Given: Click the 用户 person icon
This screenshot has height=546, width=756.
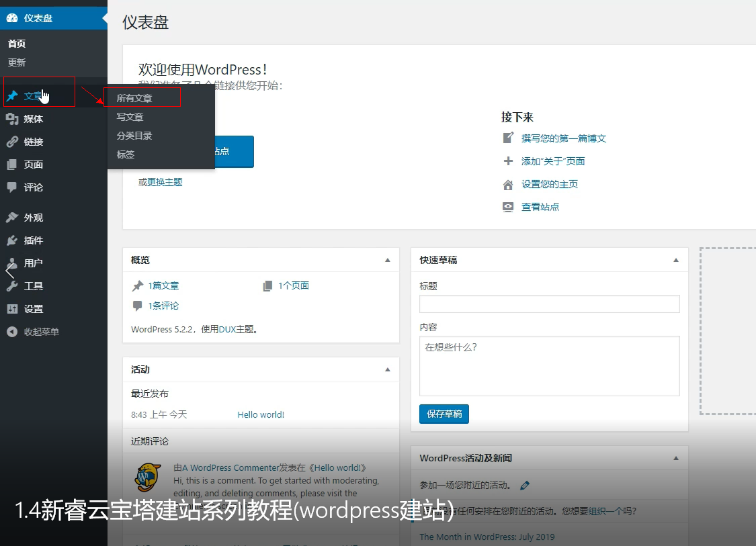Looking at the screenshot, I should tap(12, 263).
